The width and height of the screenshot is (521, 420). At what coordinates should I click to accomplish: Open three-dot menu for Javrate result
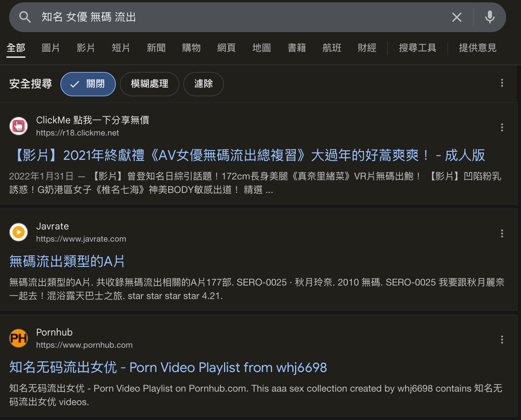pyautogui.click(x=502, y=233)
